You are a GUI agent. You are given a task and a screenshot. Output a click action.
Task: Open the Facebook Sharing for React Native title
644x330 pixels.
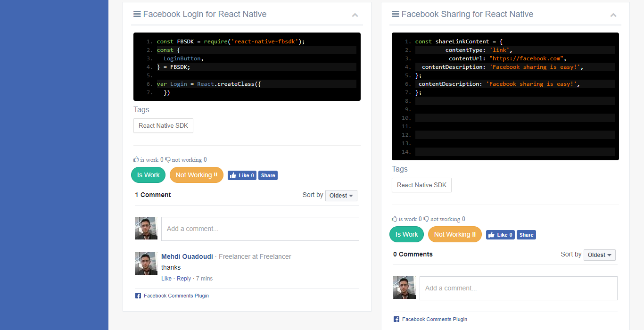467,14
